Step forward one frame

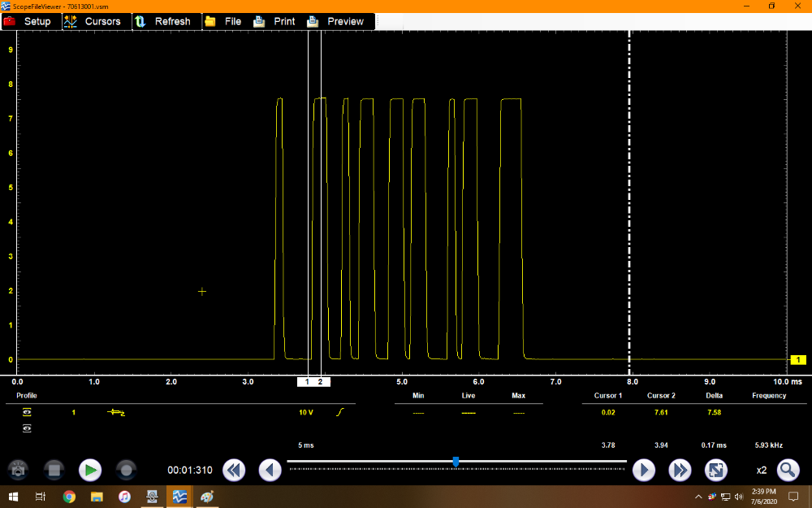tap(643, 470)
